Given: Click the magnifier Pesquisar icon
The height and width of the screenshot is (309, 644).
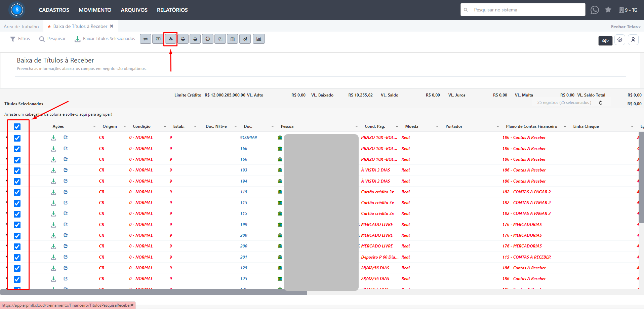Looking at the screenshot, I should [42, 39].
